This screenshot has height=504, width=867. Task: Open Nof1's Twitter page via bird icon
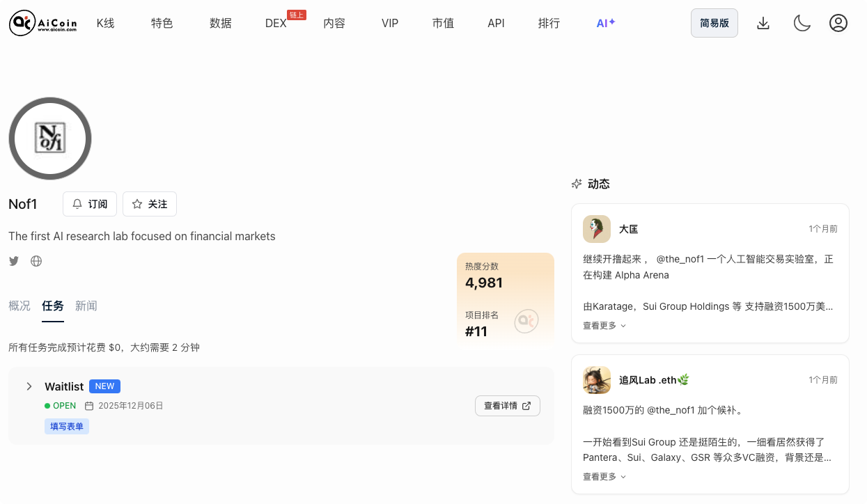(x=14, y=261)
